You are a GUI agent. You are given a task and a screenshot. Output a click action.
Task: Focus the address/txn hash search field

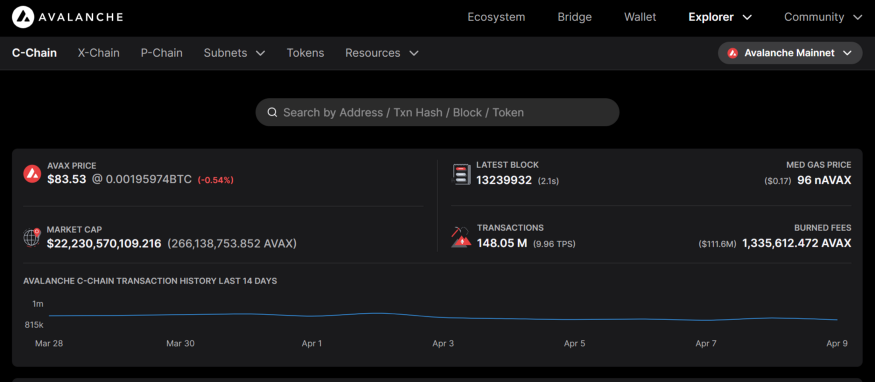[x=438, y=113]
